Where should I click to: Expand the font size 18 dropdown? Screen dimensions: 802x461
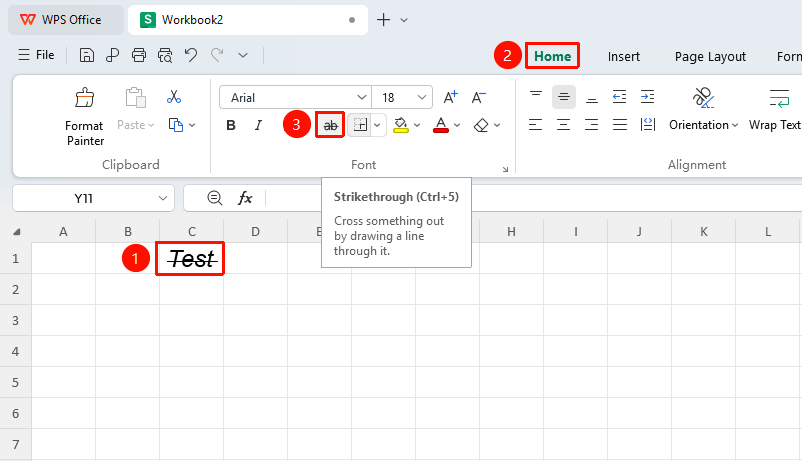421,97
